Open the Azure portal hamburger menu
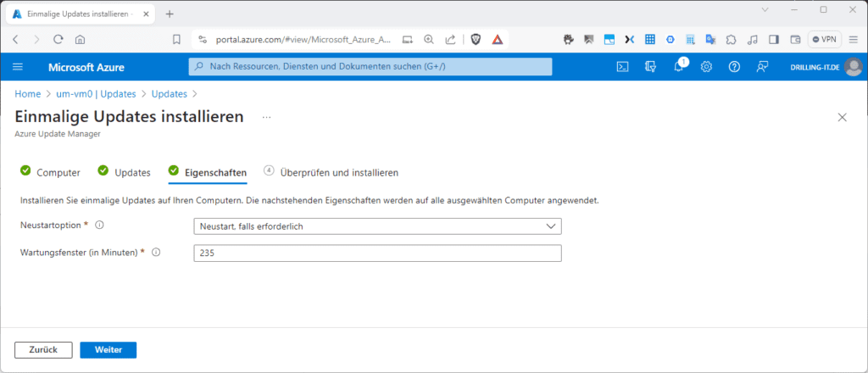The height and width of the screenshot is (373, 868). pyautogui.click(x=18, y=67)
